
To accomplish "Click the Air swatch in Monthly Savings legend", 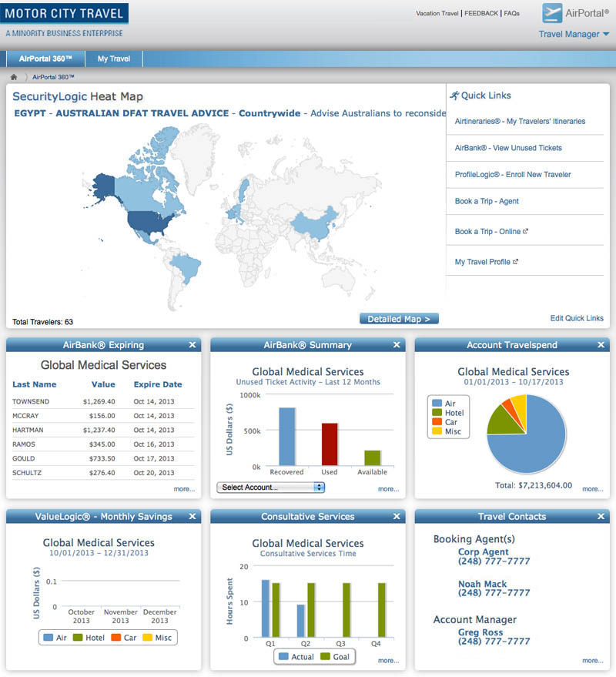I will point(49,637).
